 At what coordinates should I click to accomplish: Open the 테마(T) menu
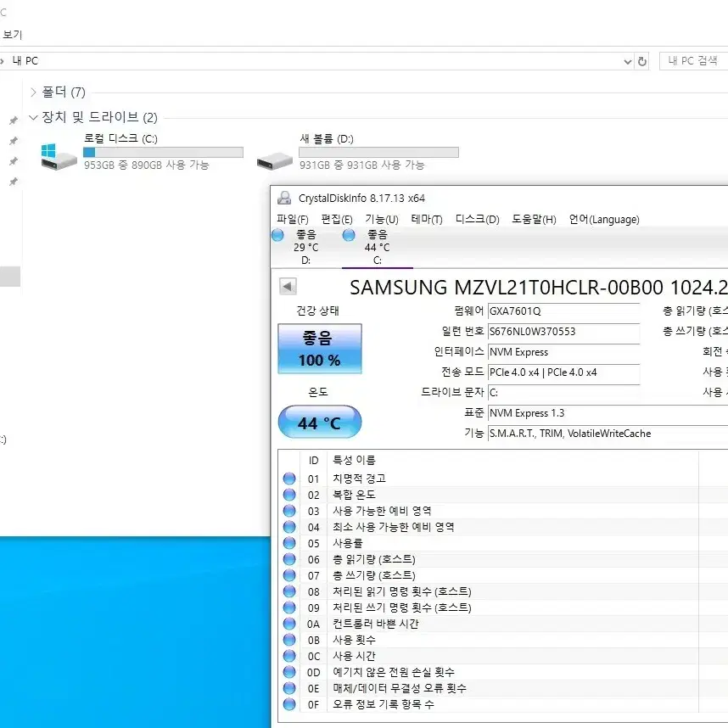[x=427, y=219]
